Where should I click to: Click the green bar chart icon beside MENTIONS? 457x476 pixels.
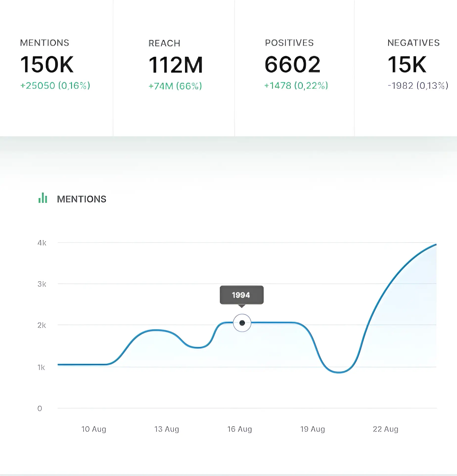[43, 198]
